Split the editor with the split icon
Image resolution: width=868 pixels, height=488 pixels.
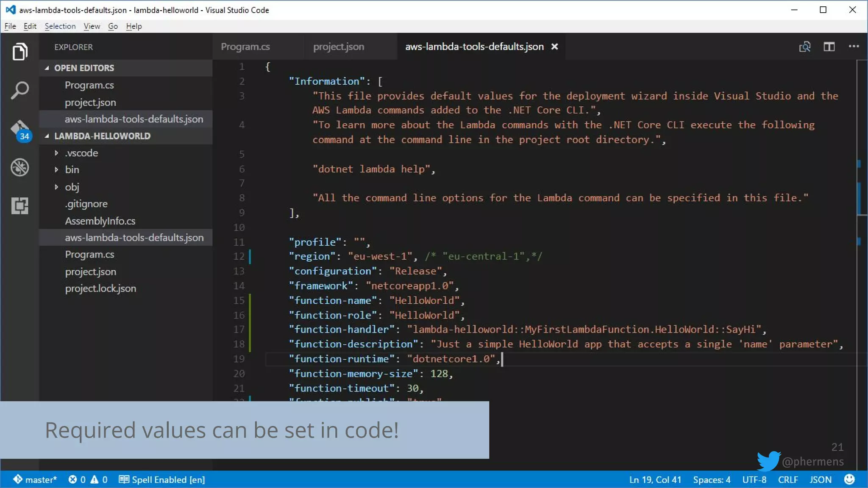click(829, 47)
